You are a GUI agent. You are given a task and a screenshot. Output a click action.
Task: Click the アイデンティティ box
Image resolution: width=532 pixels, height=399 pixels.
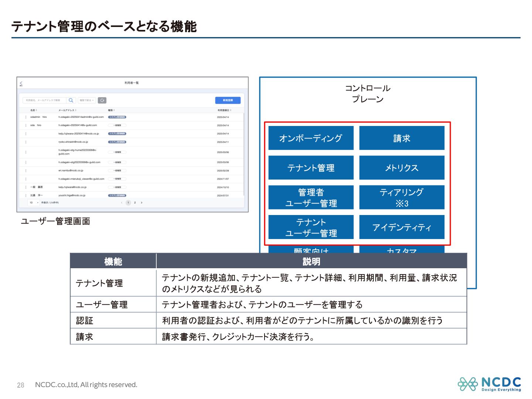402,227
